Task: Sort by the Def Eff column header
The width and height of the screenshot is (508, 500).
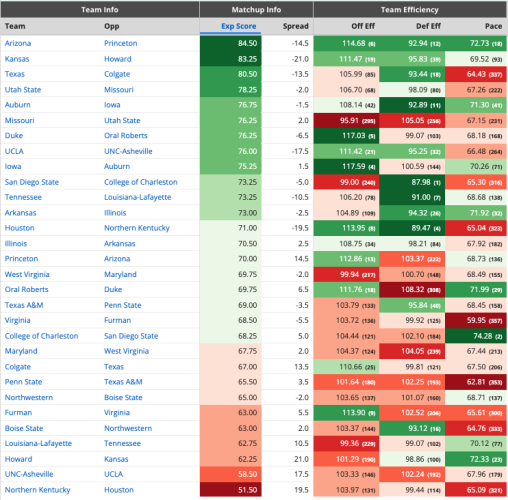Action: pyautogui.click(x=428, y=26)
